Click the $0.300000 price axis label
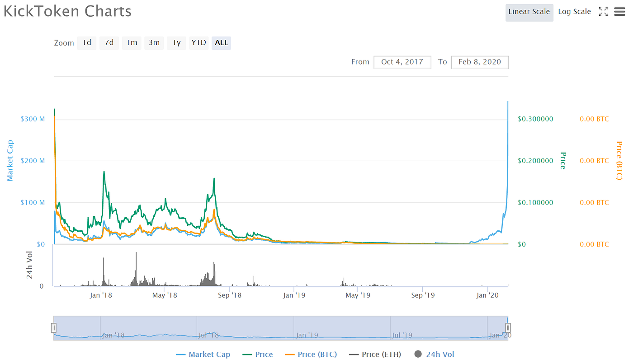The image size is (633, 364). click(x=535, y=119)
